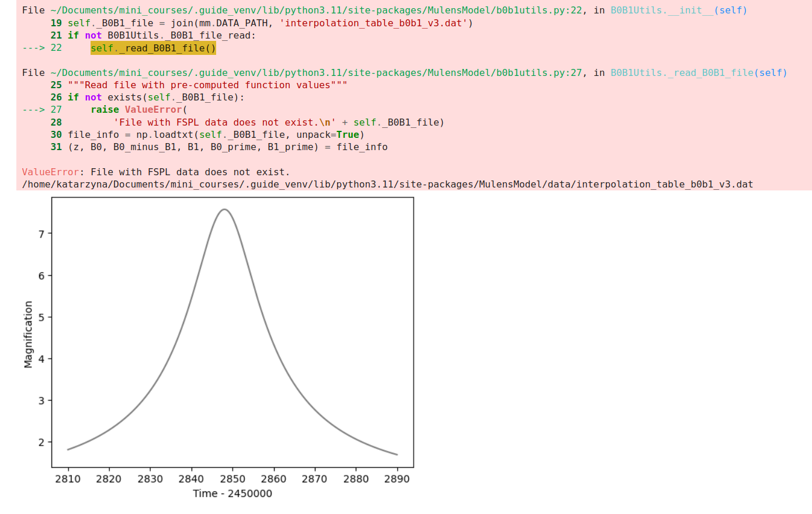Viewport: 812px width, 514px height.
Task: Click the red ValueError label in error message
Action: click(50, 172)
